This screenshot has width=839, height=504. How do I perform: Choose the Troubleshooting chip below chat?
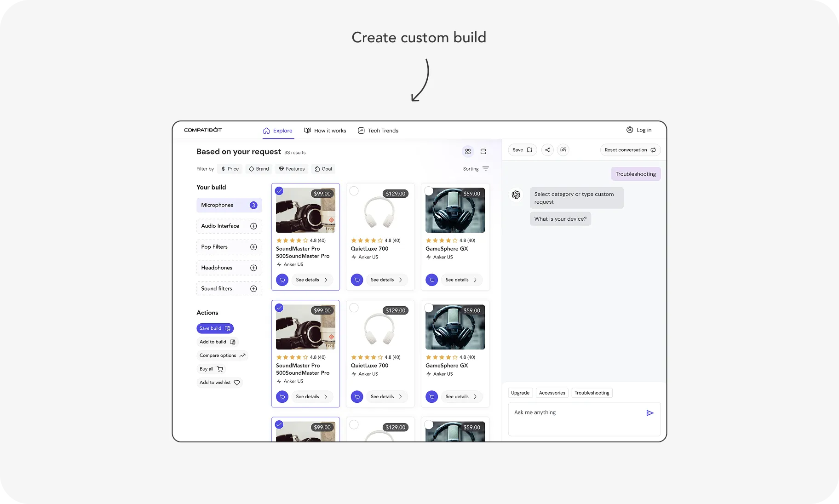pos(592,393)
